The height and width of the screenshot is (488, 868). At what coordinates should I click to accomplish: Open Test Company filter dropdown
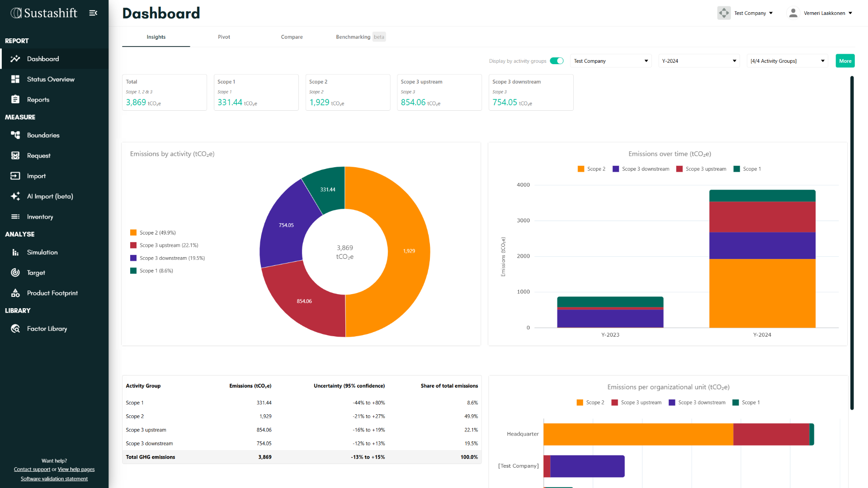610,61
